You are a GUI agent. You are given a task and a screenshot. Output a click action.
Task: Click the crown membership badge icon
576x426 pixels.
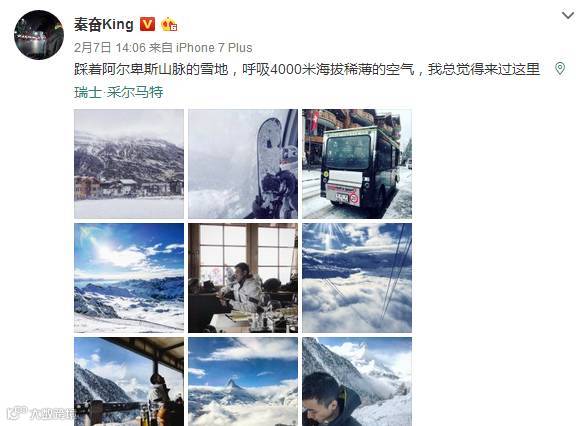[x=169, y=24]
